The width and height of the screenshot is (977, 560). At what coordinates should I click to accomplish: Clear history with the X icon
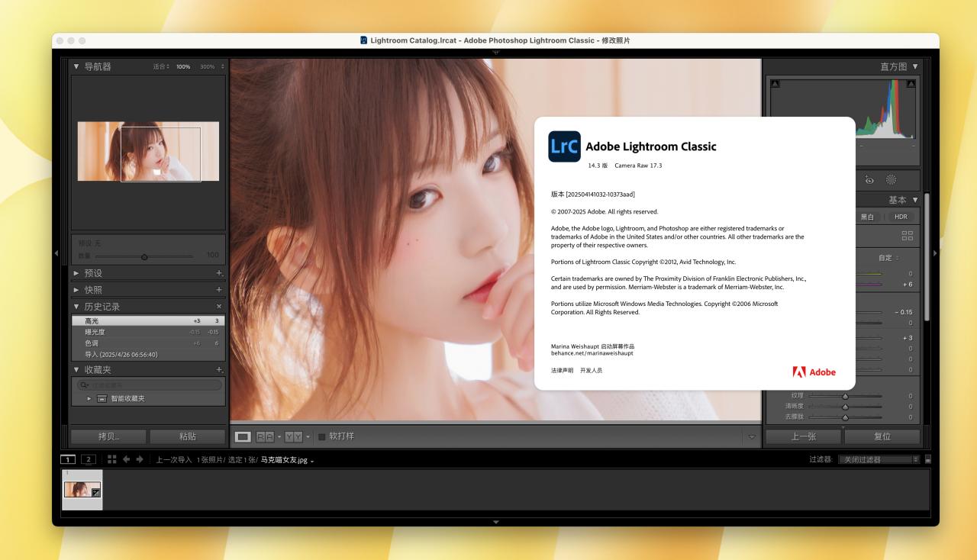219,307
